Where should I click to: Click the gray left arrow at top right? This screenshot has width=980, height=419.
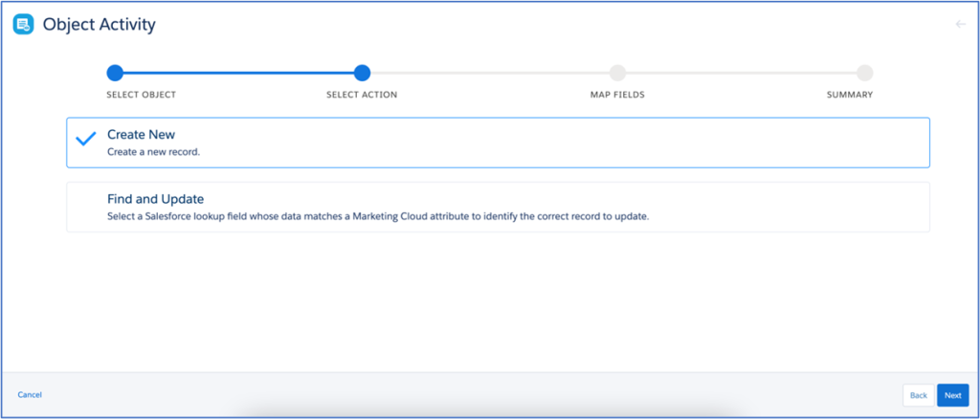[x=960, y=24]
